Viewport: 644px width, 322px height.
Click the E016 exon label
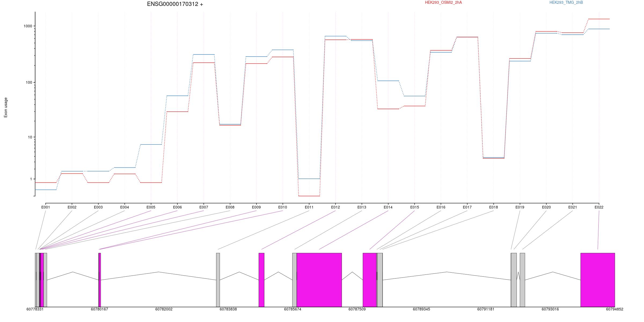441,207
